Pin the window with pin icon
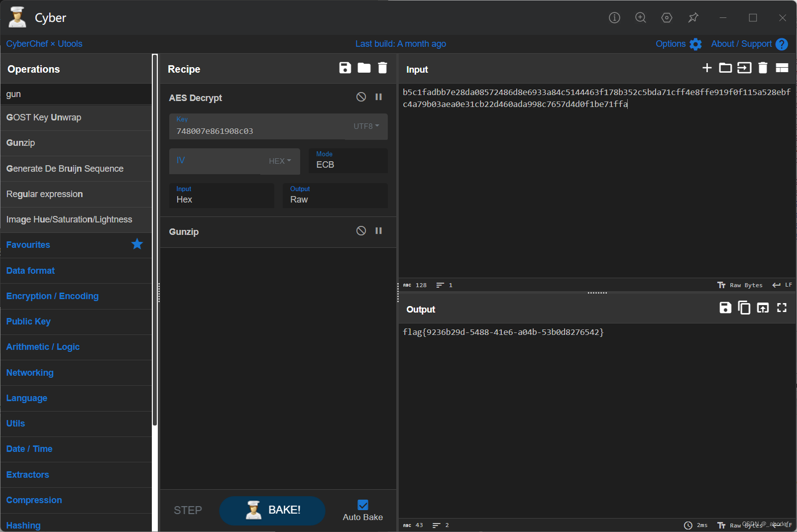 [693, 18]
